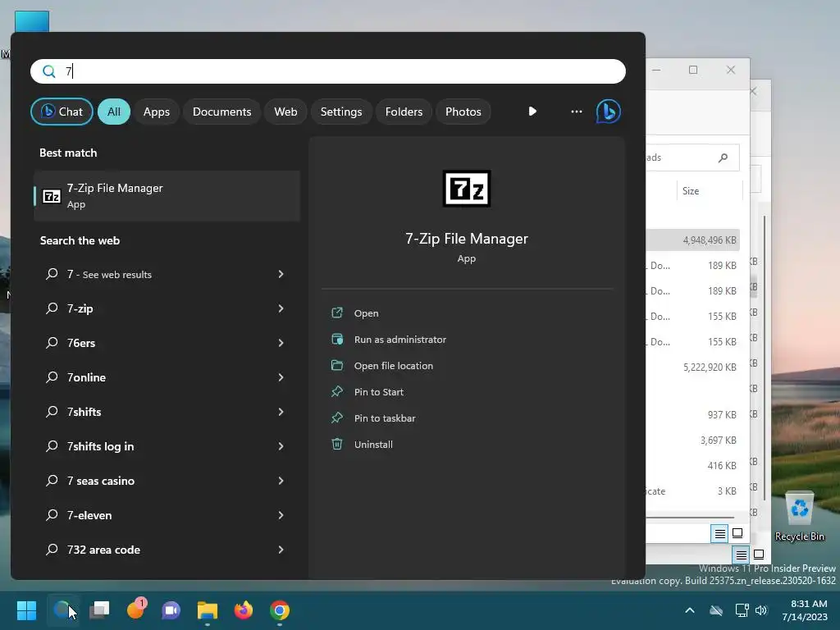The width and height of the screenshot is (840, 630).
Task: Click the large 7z logo in preview pane
Action: [467, 188]
